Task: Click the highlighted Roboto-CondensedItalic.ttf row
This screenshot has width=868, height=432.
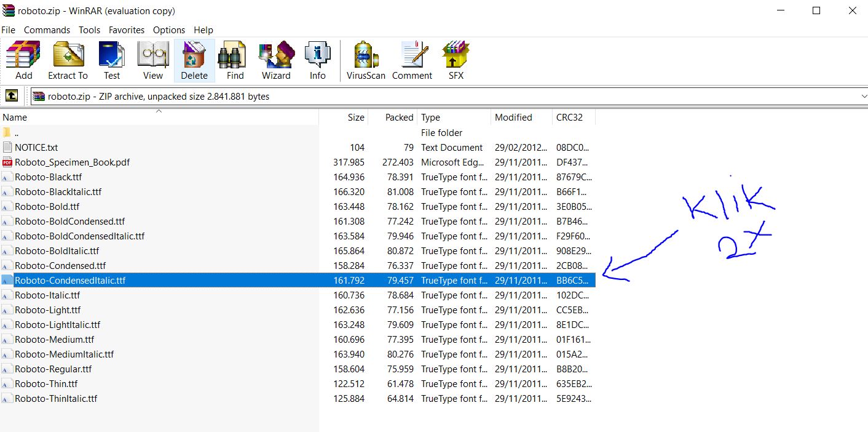Action: [x=298, y=281]
